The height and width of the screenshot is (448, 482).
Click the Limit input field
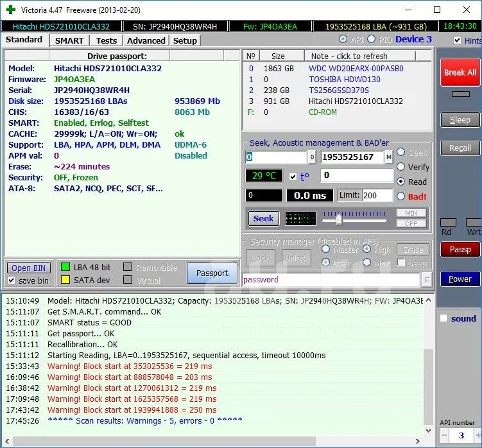tap(377, 196)
